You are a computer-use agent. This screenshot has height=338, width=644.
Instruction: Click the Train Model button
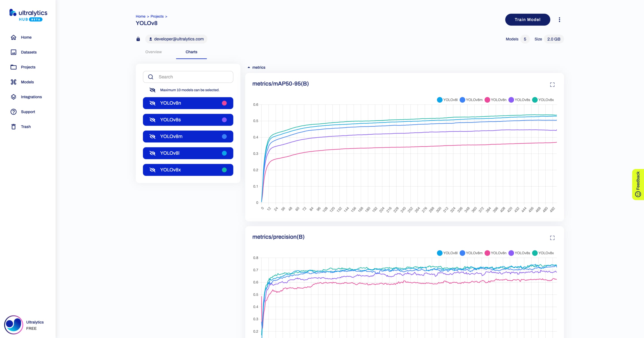tap(528, 20)
